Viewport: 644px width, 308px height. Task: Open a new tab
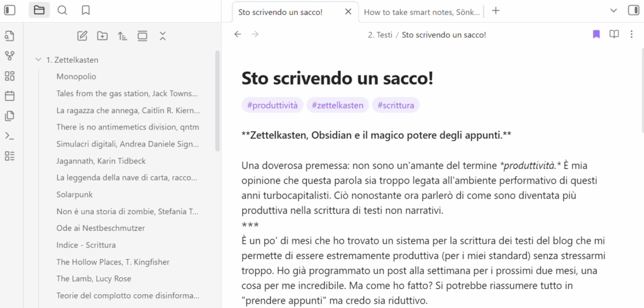click(496, 11)
